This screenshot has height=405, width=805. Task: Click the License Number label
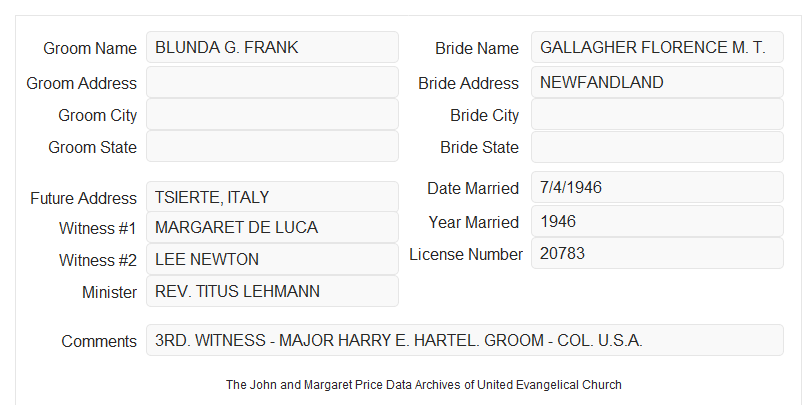466,254
